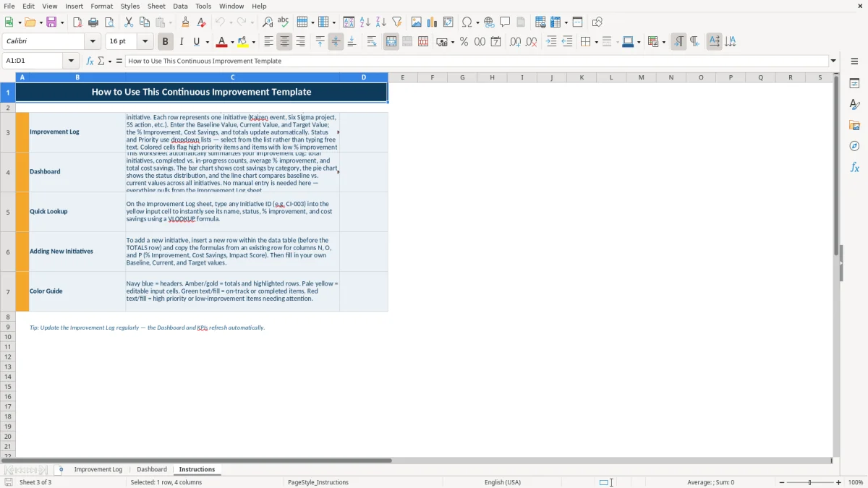Image resolution: width=868 pixels, height=488 pixels.
Task: Click the zoom-in plus button
Action: coord(839,482)
